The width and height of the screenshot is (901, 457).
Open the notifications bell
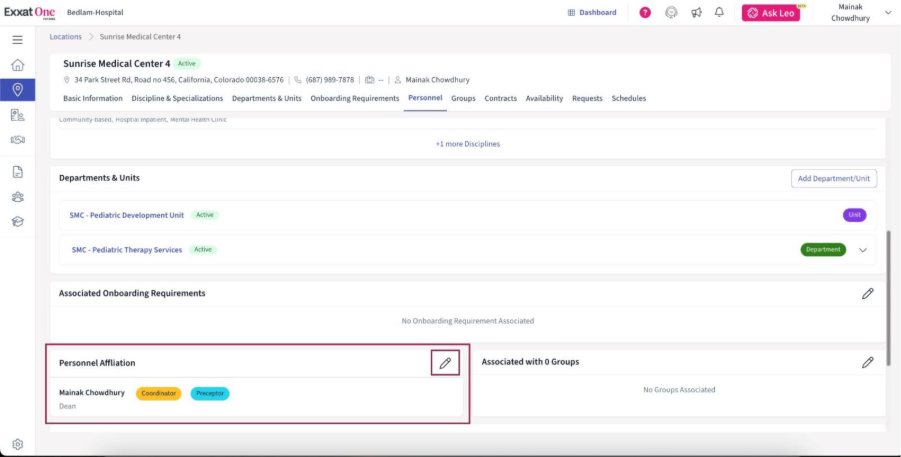719,12
